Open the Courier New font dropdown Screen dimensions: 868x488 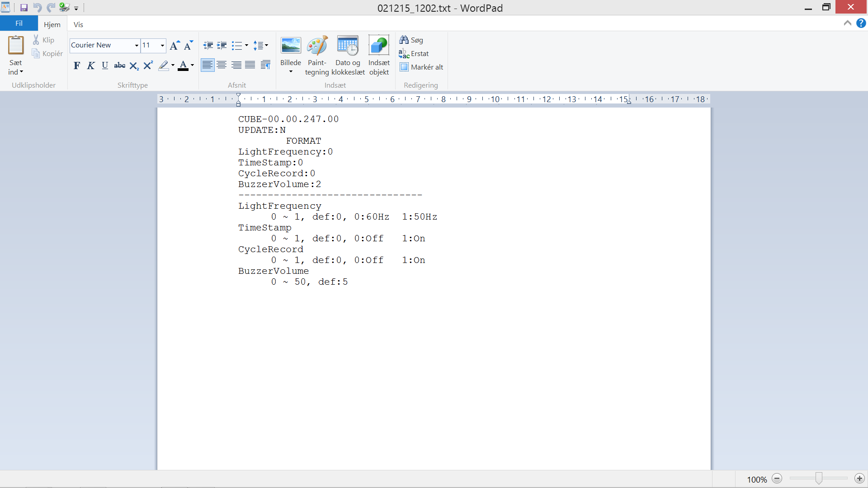[x=137, y=45]
